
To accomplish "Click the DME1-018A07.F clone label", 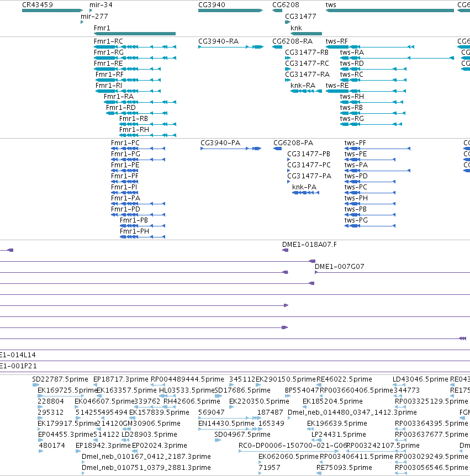I will (x=309, y=245).
